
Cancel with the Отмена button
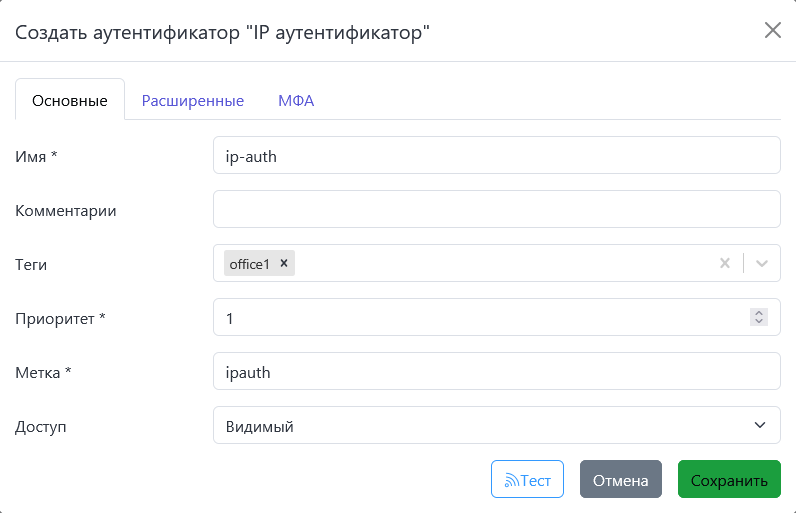click(x=620, y=480)
